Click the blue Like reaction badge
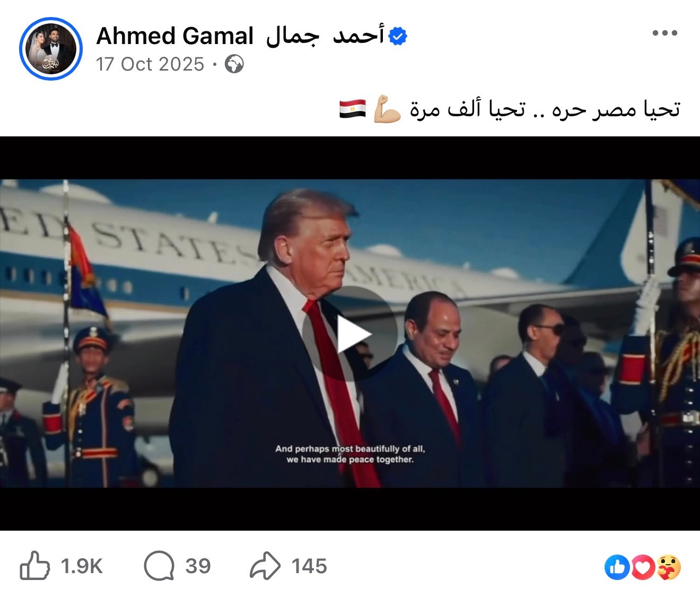This screenshot has height=597, width=700. click(x=617, y=568)
